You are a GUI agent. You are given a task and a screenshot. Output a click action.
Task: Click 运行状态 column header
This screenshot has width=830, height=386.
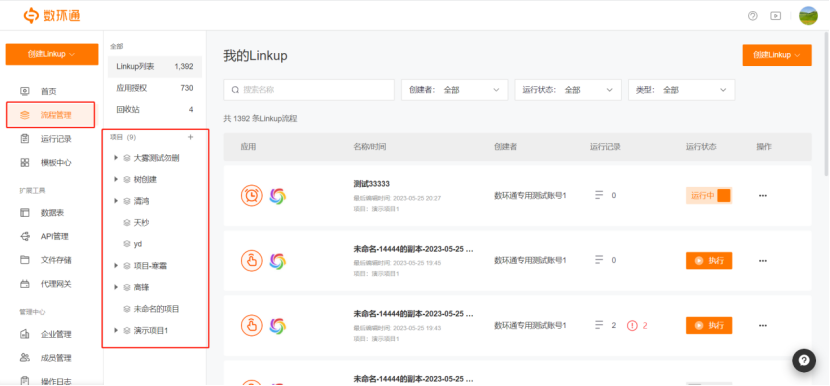[x=701, y=147]
